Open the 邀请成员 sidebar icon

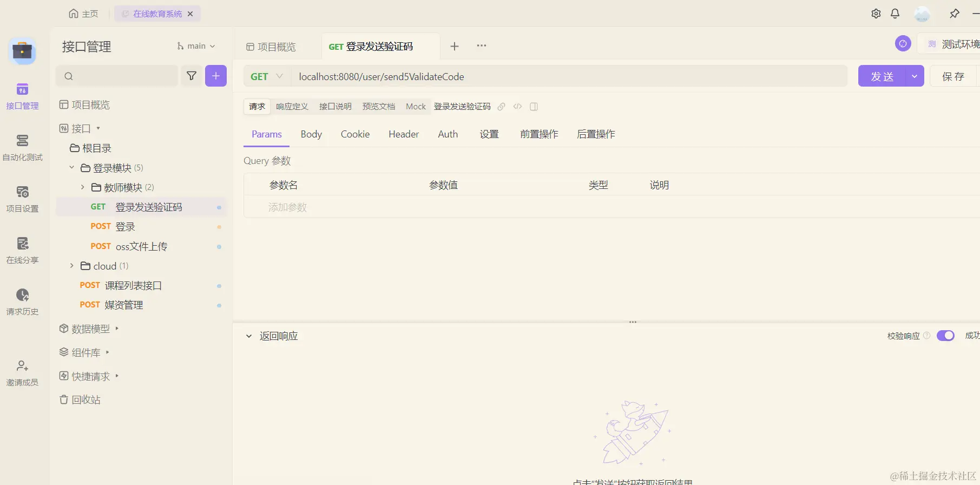click(22, 373)
